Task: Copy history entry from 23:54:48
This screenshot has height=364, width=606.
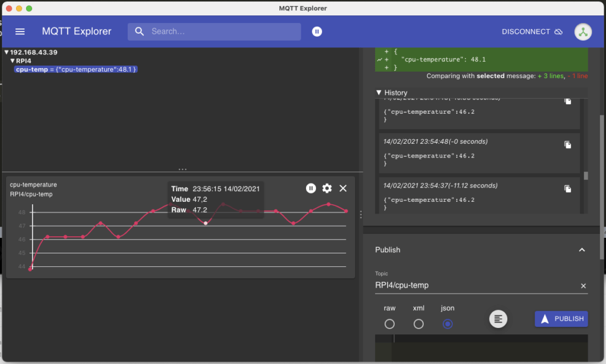Action: point(568,145)
